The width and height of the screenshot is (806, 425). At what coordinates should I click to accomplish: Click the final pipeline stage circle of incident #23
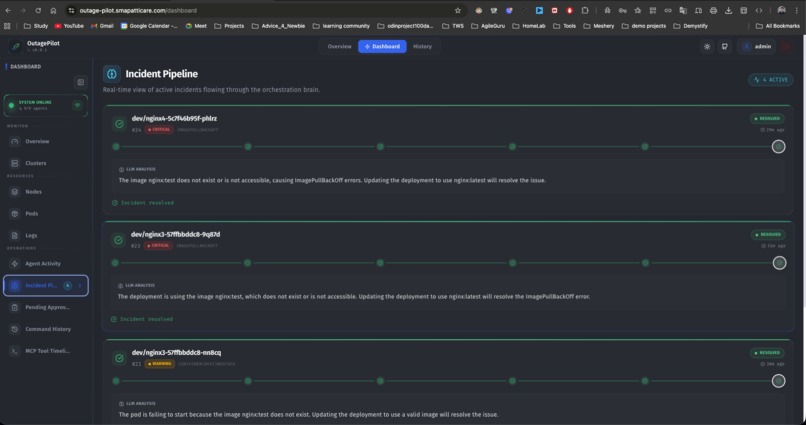[779, 263]
